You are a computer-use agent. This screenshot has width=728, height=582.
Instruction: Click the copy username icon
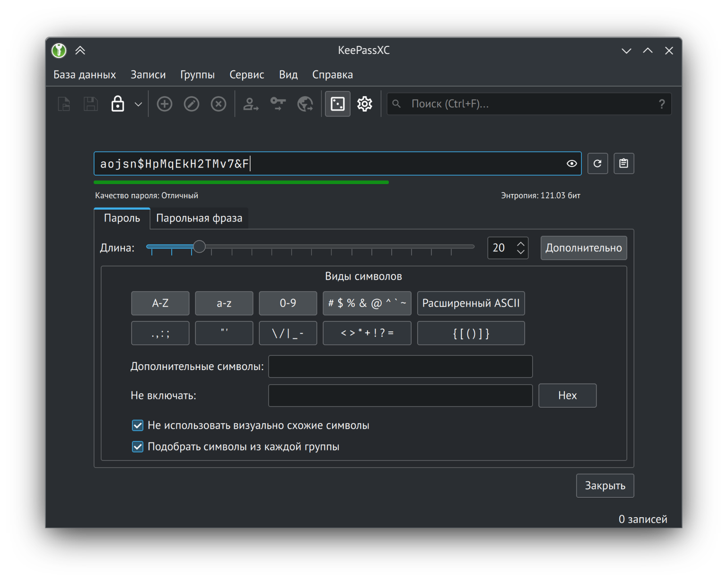251,104
